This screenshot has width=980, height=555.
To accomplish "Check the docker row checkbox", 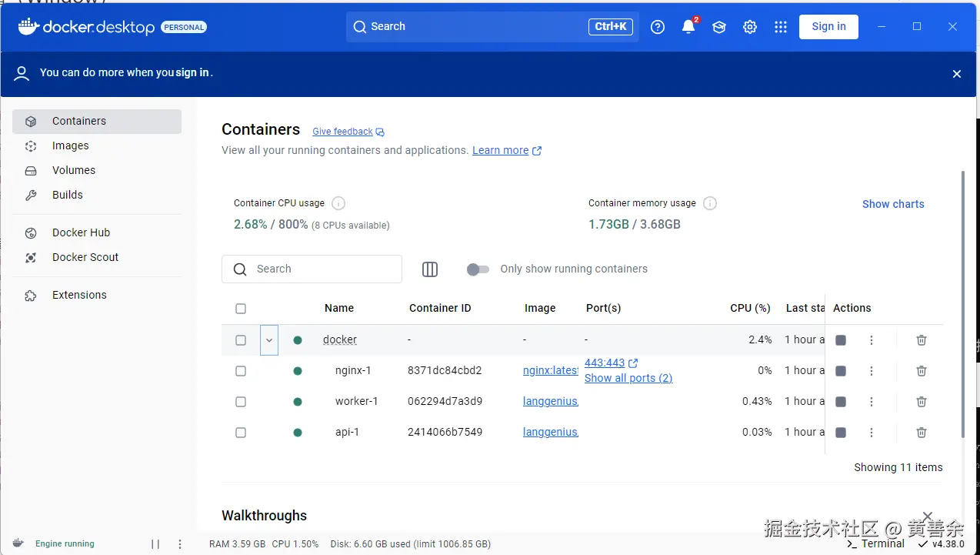I will (241, 340).
